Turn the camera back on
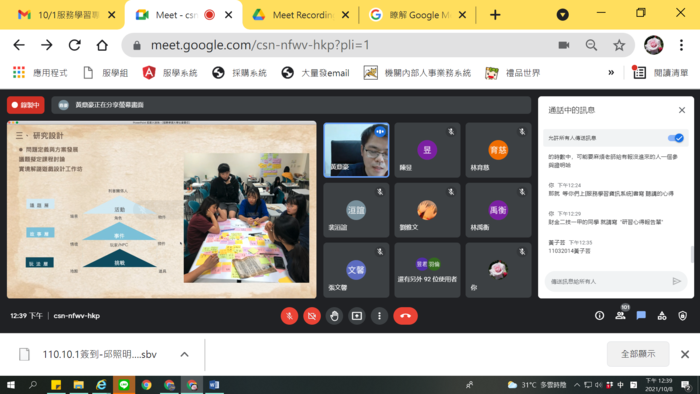This screenshot has height=394, width=700. tap(312, 316)
